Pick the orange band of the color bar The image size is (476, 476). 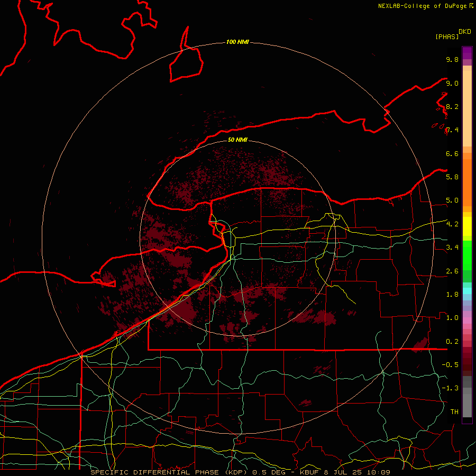pyautogui.click(x=467, y=182)
